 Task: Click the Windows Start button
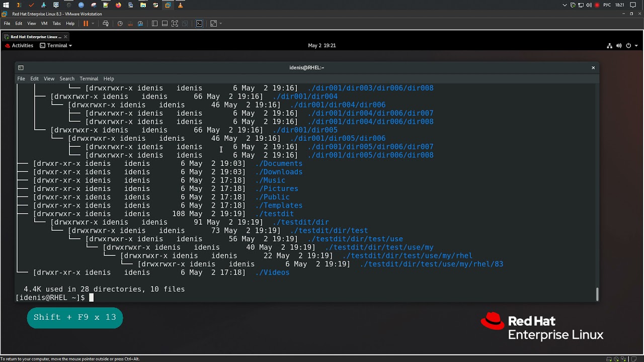(x=6, y=5)
